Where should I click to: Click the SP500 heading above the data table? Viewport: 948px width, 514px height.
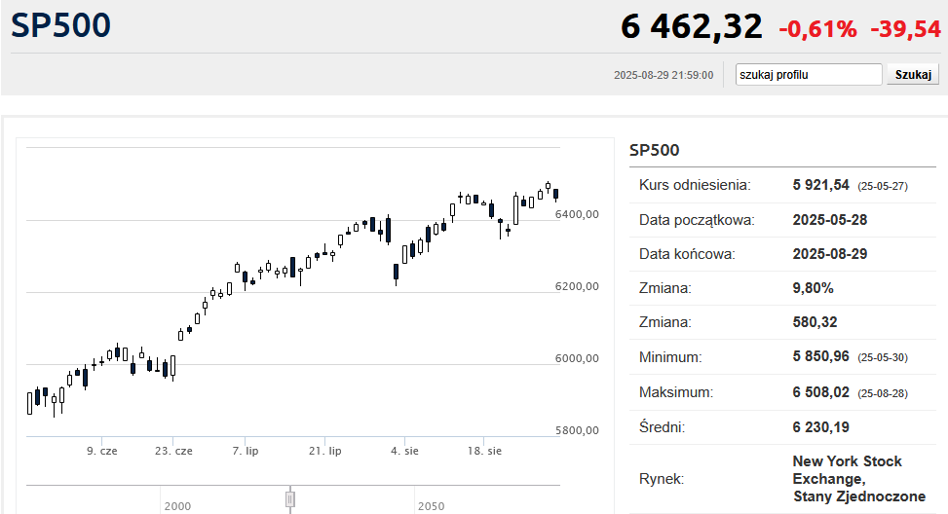click(654, 151)
